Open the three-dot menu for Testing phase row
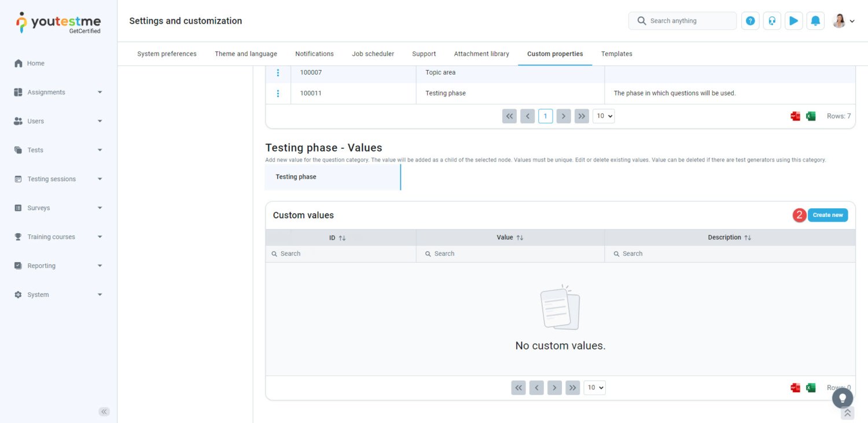 (278, 93)
